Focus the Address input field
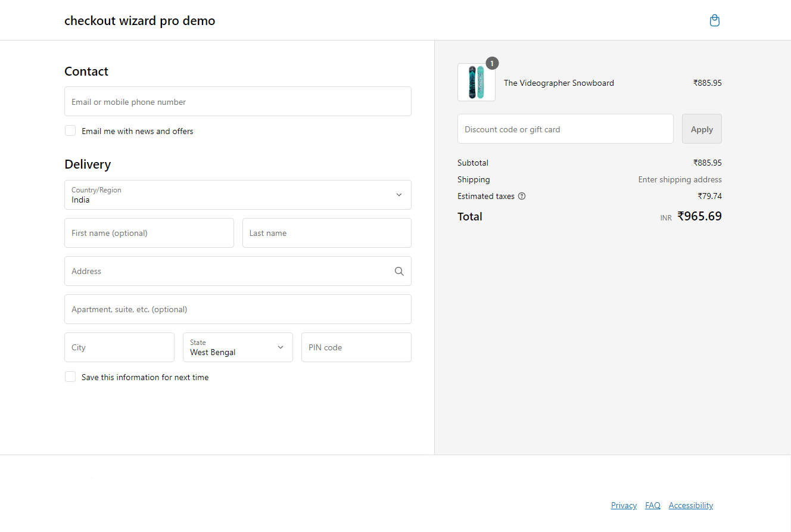 pyautogui.click(x=238, y=271)
